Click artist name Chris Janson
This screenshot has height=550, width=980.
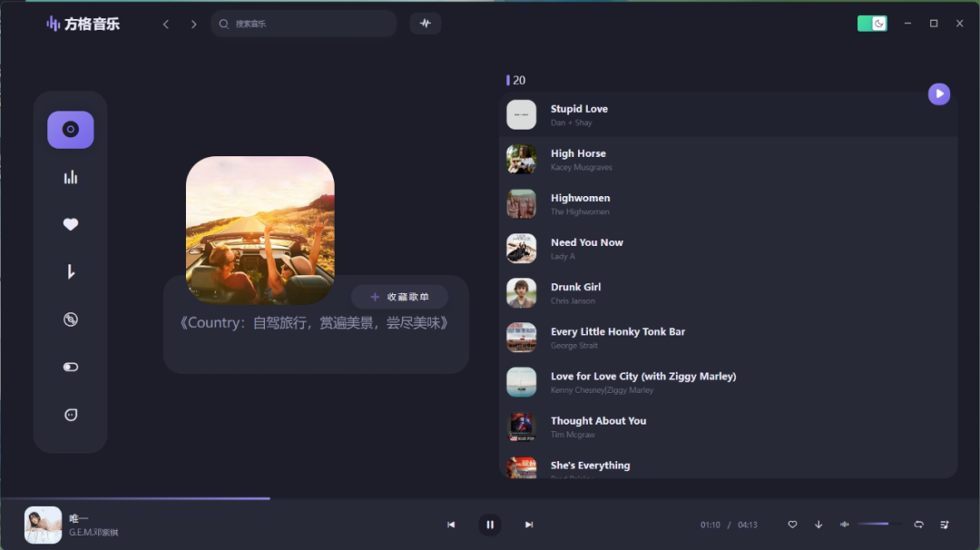tap(573, 301)
